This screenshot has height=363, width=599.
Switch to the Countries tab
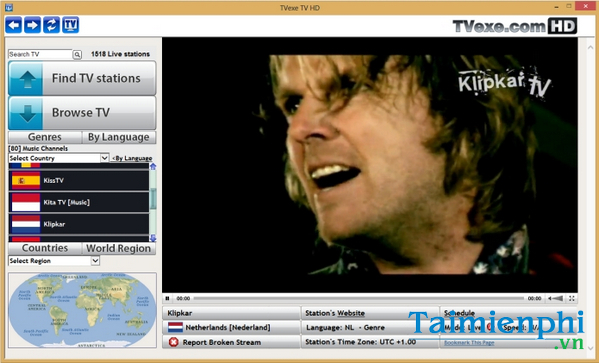[45, 248]
